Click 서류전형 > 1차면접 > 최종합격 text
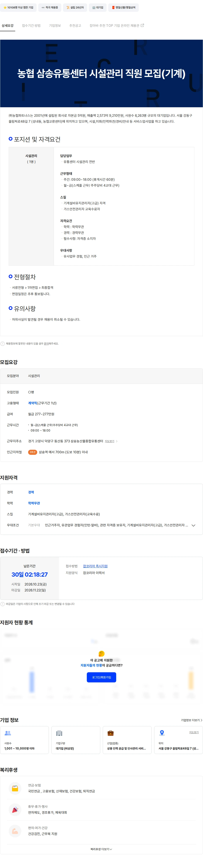 32,288
